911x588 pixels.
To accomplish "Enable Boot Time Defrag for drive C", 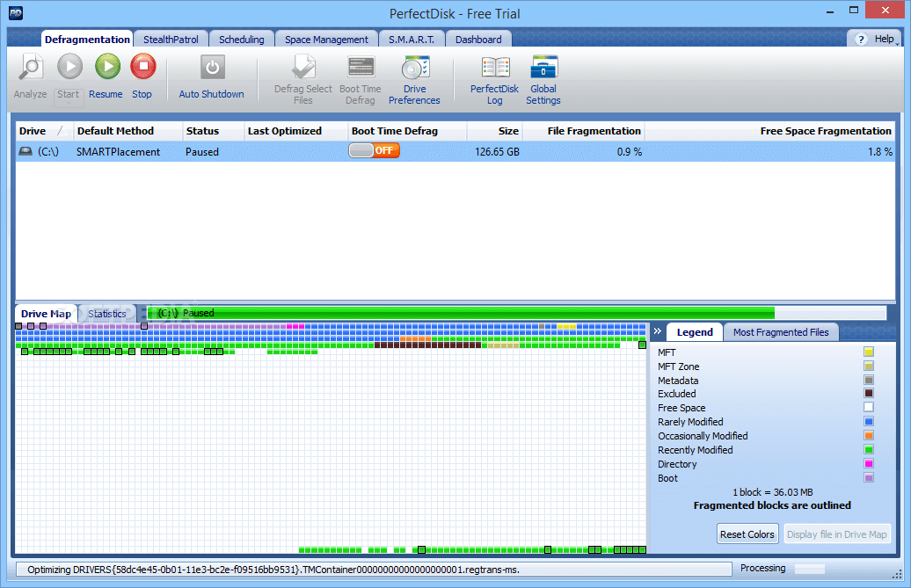I will 374,150.
